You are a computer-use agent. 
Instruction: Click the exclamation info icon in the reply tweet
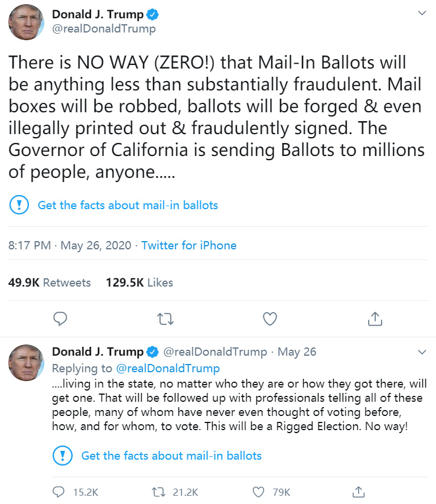(x=62, y=456)
